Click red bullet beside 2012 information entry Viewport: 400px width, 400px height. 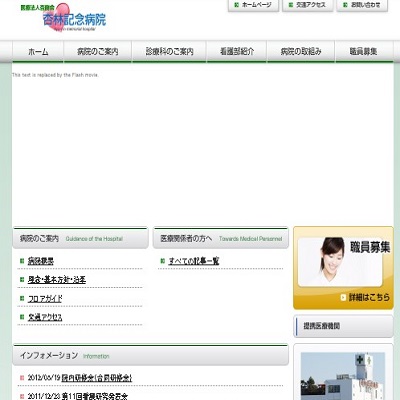click(22, 378)
